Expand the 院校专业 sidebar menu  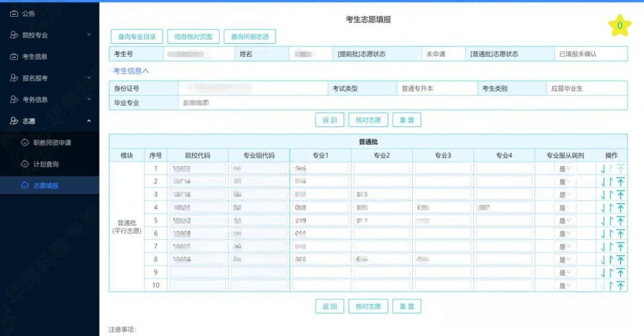[x=50, y=35]
